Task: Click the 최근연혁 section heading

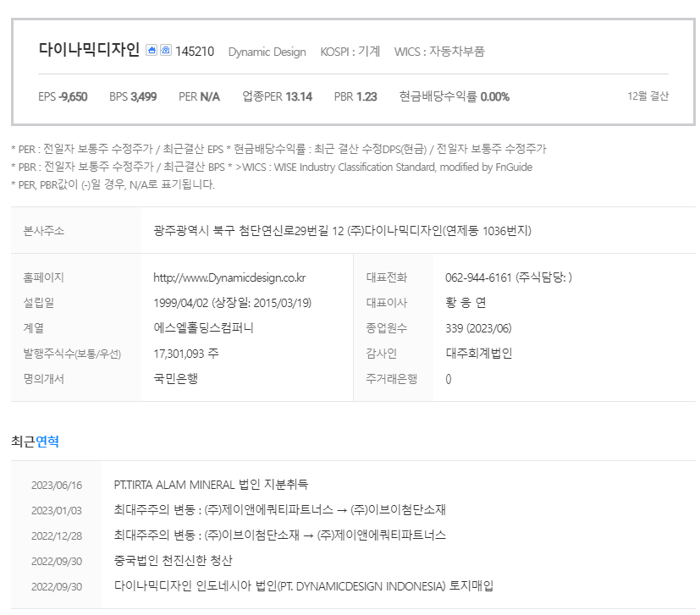Action: click(35, 442)
